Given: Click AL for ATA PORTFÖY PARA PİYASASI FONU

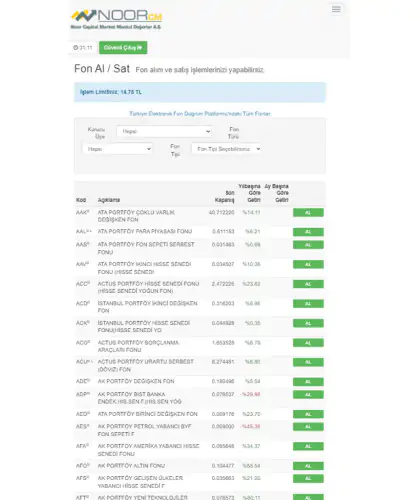Looking at the screenshot, I should tap(308, 232).
